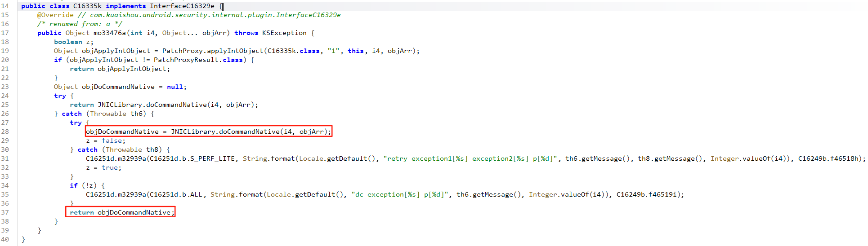Click line number 33 in the gutter
868x246 pixels.
(x=5, y=176)
